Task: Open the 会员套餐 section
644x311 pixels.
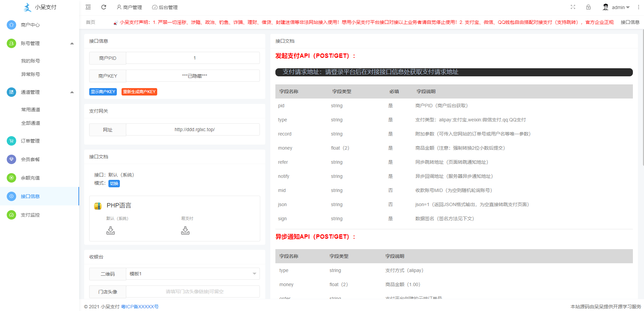Action: click(x=31, y=159)
